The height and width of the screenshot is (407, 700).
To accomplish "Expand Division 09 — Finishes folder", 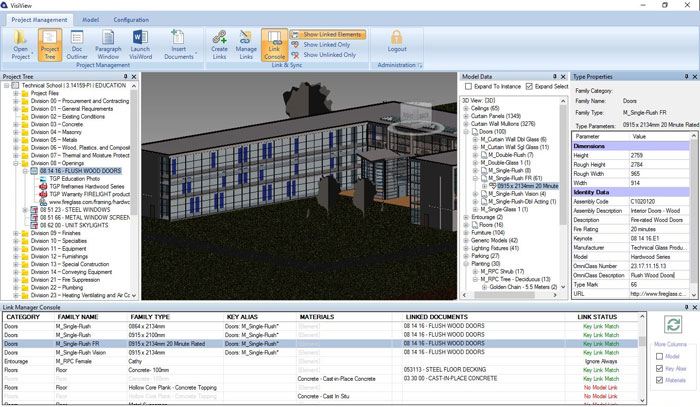I will (x=14, y=232).
